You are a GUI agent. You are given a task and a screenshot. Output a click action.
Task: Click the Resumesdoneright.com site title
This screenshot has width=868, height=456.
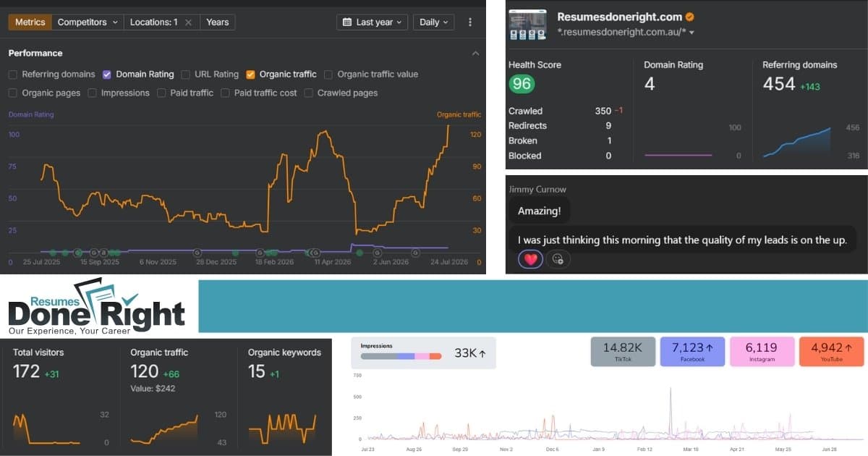coord(620,17)
